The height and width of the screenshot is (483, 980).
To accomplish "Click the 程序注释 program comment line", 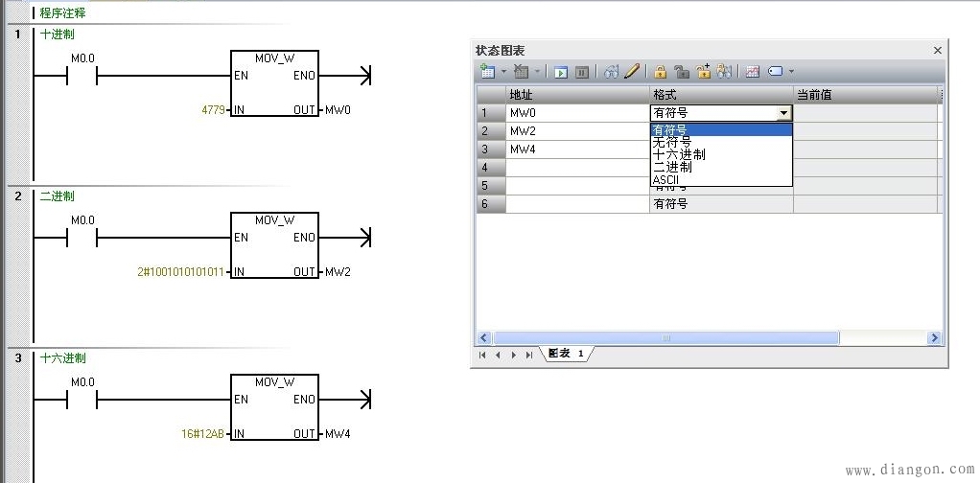I will pos(62,12).
